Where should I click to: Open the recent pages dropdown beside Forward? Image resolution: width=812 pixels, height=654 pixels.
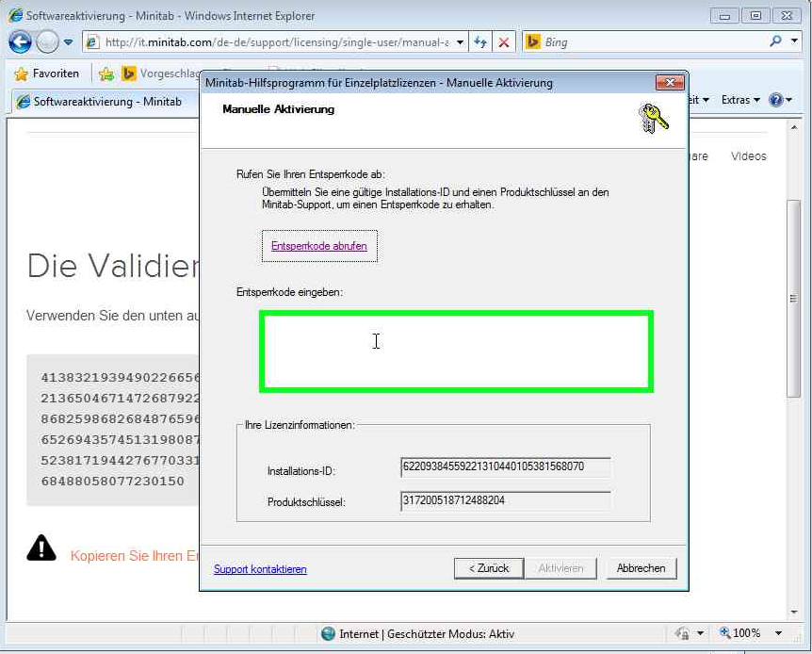coord(69,42)
